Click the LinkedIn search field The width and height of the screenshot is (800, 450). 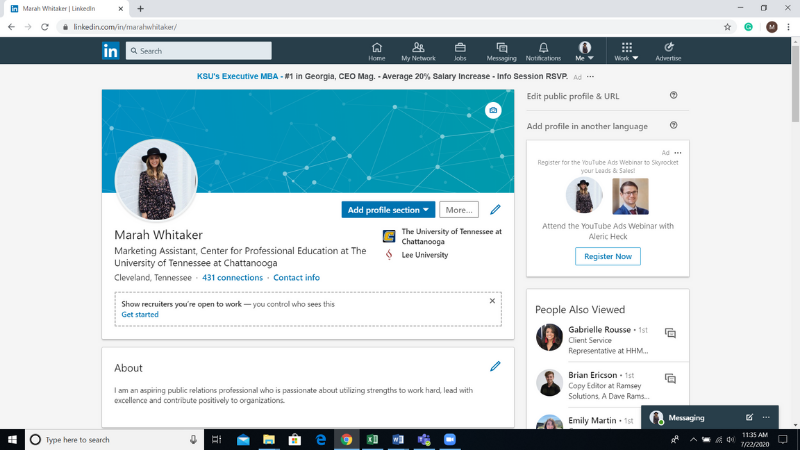click(x=198, y=51)
